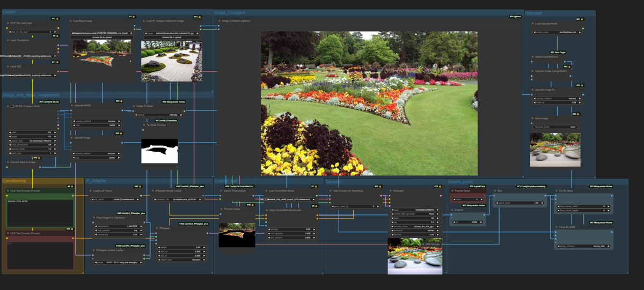Collapse the Save Image node dot
Viewport: 644px width, 290px height.
[533, 118]
